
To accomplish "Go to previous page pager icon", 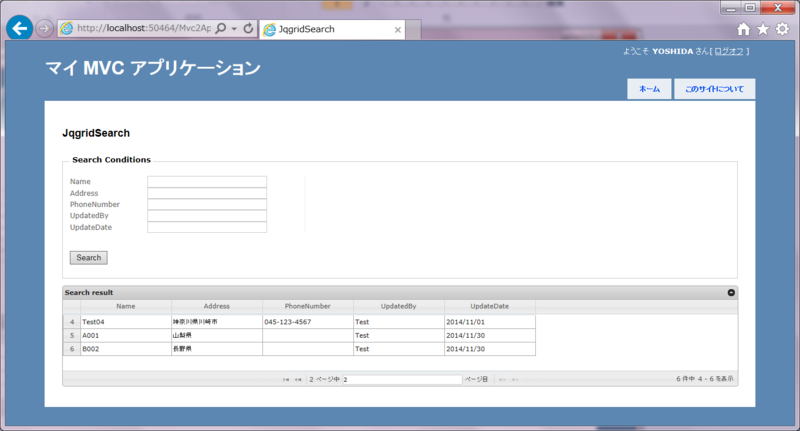I will 297,379.
